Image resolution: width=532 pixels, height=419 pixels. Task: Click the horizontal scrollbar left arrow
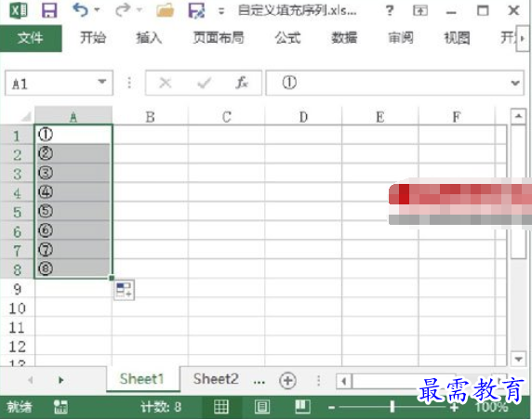point(344,381)
